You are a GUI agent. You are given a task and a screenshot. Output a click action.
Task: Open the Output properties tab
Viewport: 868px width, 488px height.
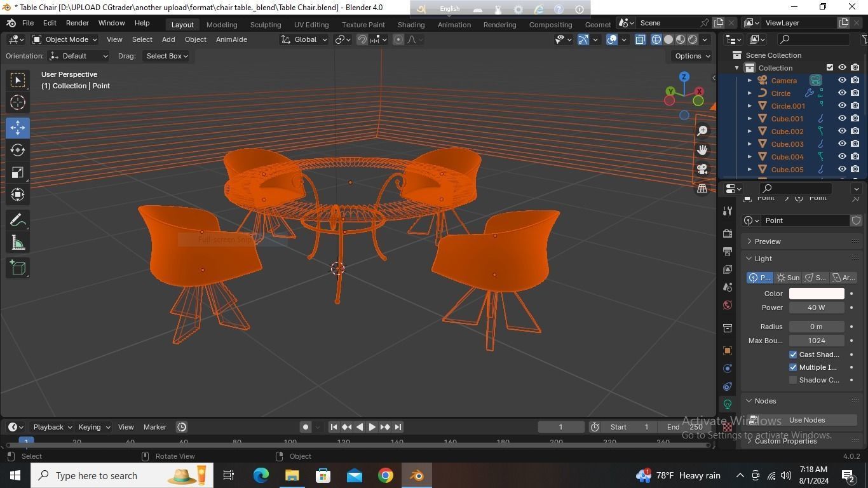728,252
